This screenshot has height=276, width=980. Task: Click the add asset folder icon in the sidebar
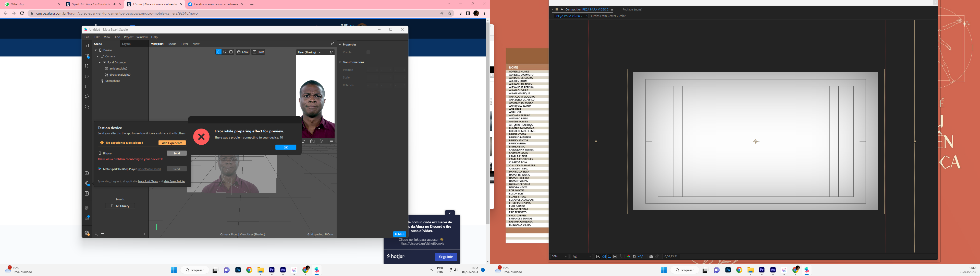pyautogui.click(x=87, y=173)
